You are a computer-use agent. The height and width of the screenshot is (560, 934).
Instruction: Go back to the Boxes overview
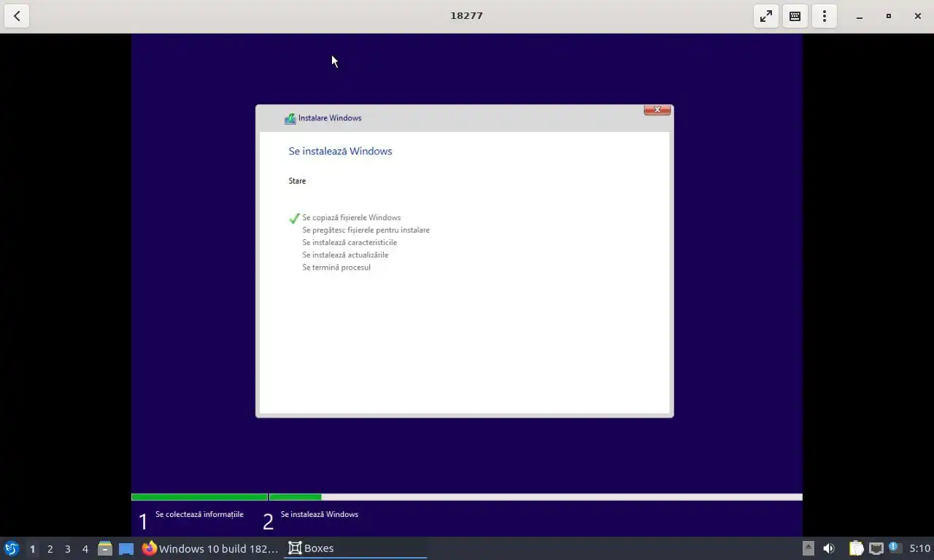17,16
